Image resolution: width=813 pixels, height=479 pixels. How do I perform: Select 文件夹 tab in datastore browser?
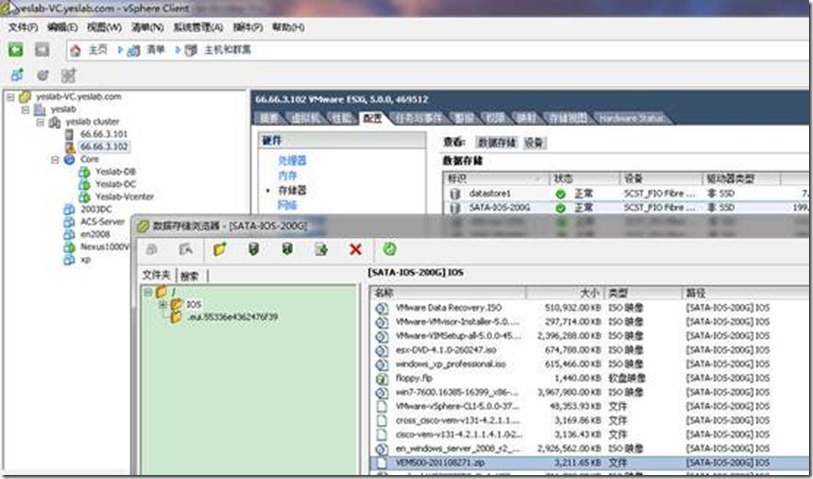tap(157, 275)
